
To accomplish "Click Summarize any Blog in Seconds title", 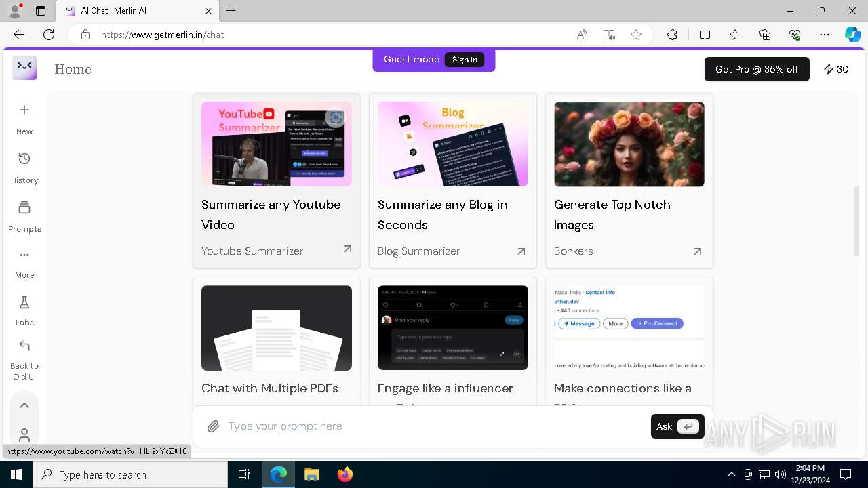I will pyautogui.click(x=443, y=215).
